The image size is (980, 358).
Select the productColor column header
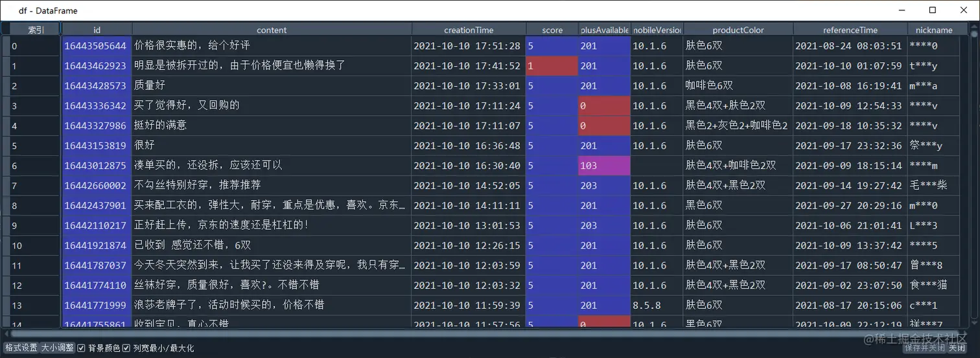pos(738,30)
